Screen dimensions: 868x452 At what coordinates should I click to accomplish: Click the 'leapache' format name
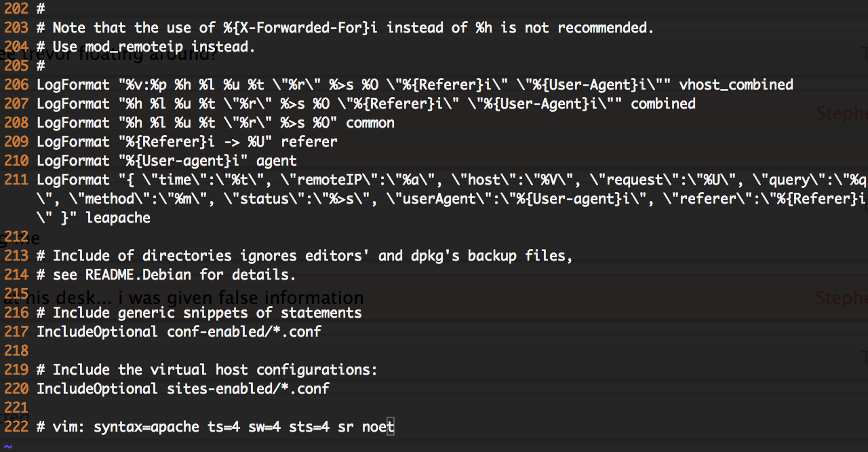point(118,218)
